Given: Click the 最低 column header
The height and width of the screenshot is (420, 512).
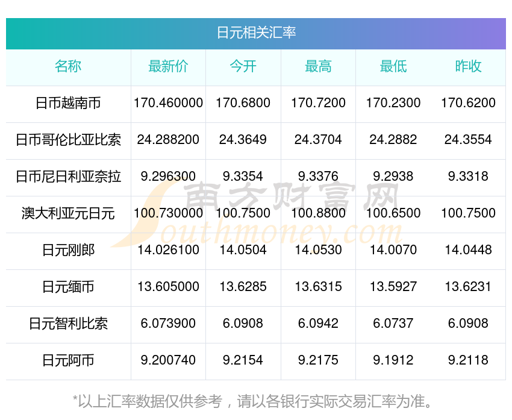Looking at the screenshot, I should [393, 67].
